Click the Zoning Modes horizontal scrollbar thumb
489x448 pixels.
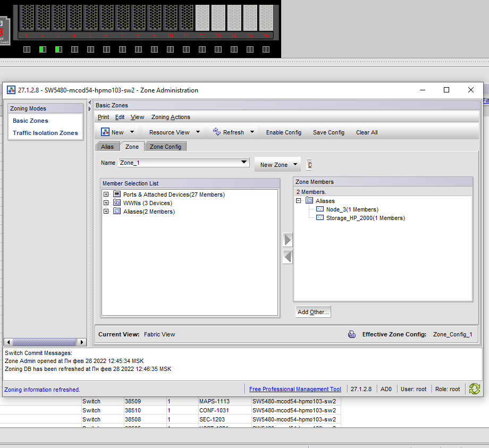coord(44,342)
